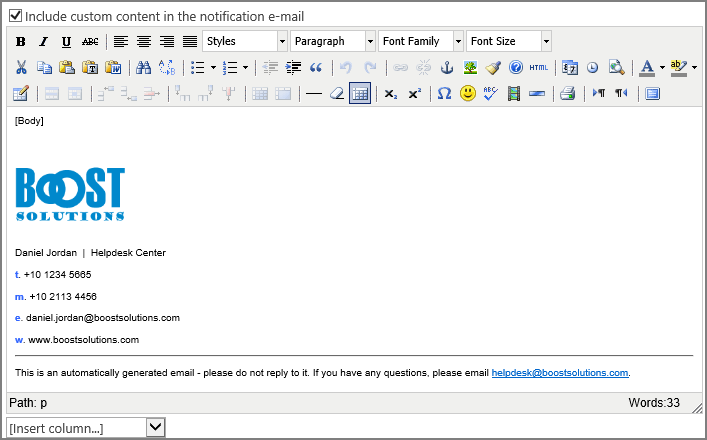Open editor help

[x=516, y=68]
